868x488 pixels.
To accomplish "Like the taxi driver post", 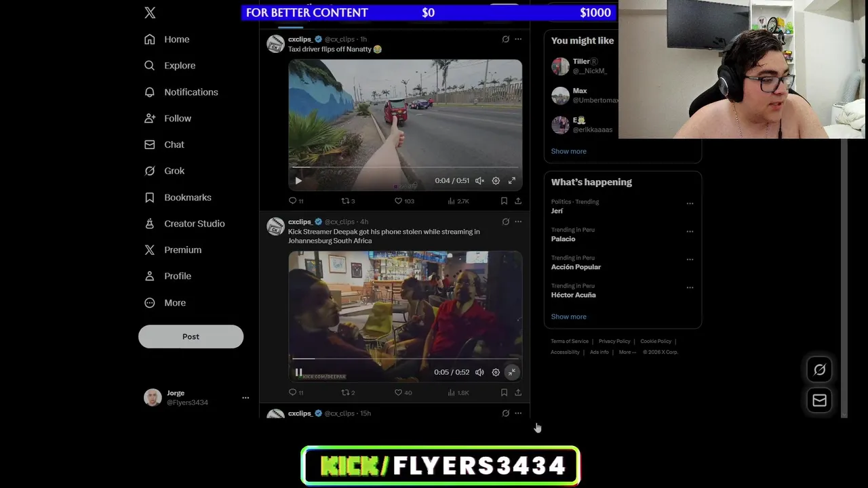I will (404, 201).
